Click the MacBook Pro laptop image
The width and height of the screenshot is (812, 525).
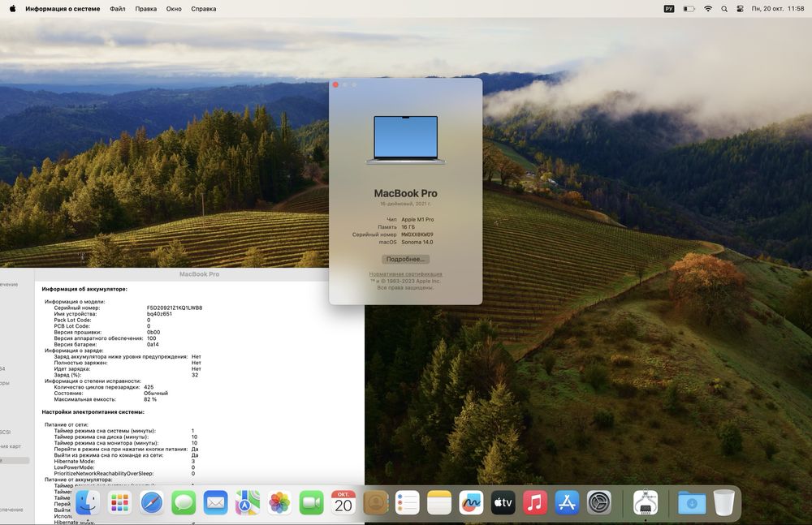tap(405, 140)
